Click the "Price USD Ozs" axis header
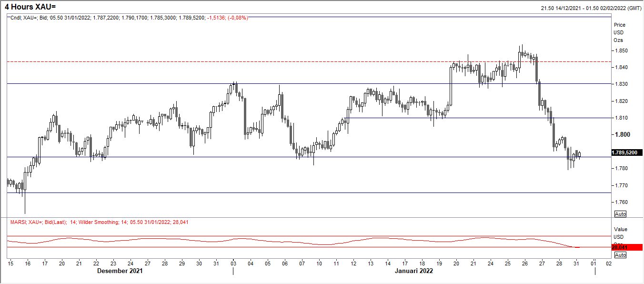Viewport: 644px width, 284px height. coord(620,32)
